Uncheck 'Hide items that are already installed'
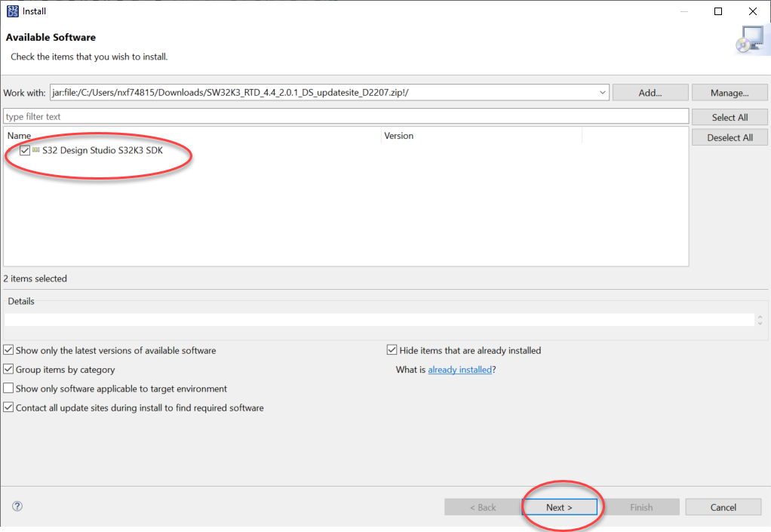Screen dimensions: 771x532 click(392, 349)
